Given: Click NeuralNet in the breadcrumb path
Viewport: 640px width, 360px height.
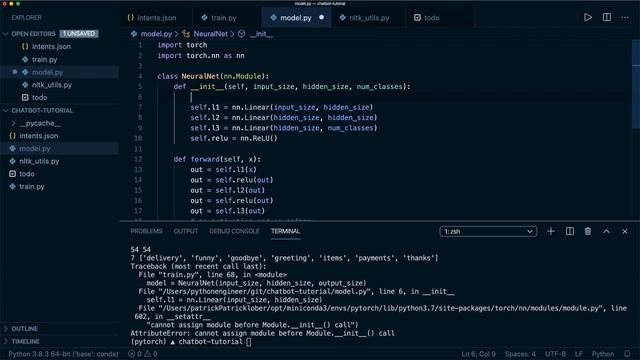Looking at the screenshot, I should point(210,34).
